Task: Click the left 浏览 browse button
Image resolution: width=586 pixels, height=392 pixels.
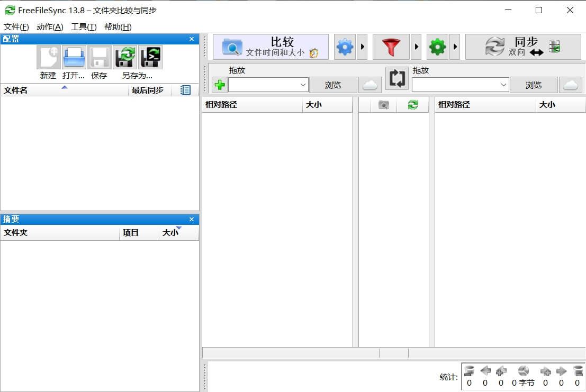Action: pyautogui.click(x=333, y=85)
